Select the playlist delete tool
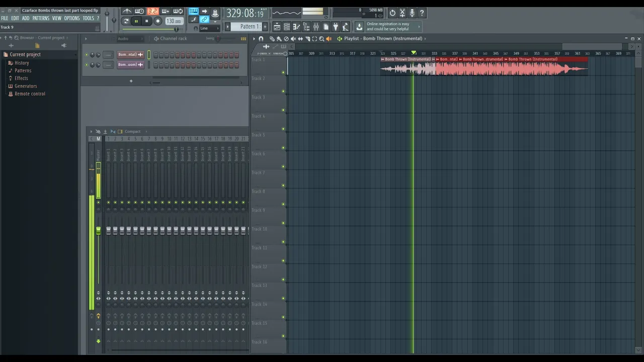Screen dimensions: 644x362 pos(286,39)
